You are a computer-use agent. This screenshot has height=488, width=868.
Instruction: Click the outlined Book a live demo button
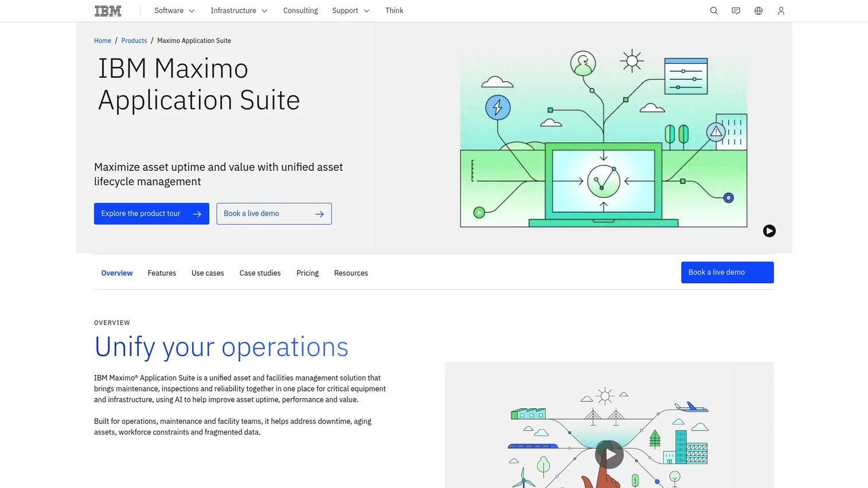[x=274, y=213]
